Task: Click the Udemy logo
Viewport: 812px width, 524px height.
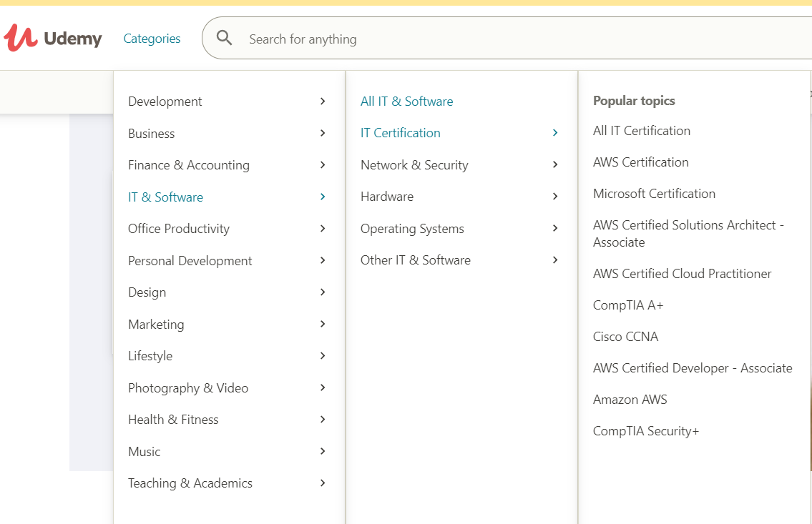Action: click(x=52, y=38)
